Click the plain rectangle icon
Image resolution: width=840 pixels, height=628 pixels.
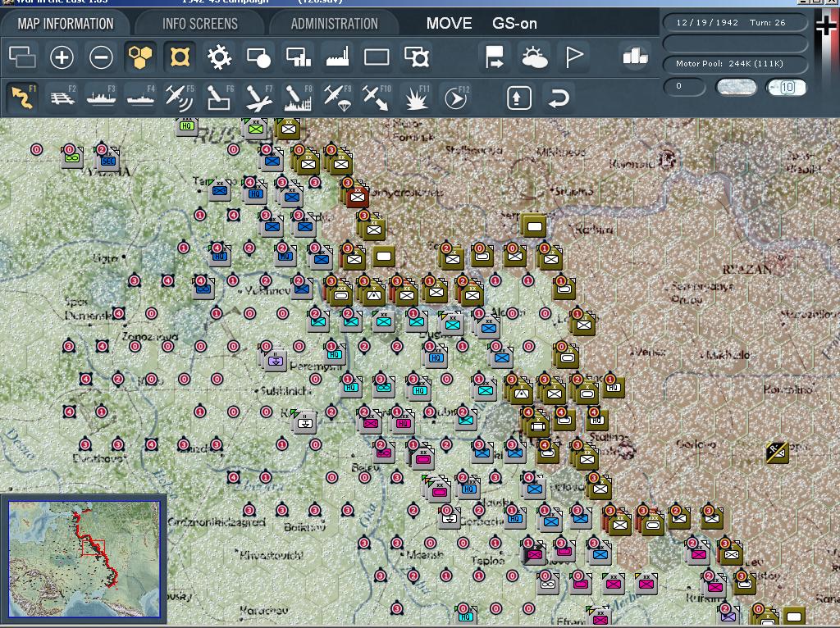click(377, 57)
